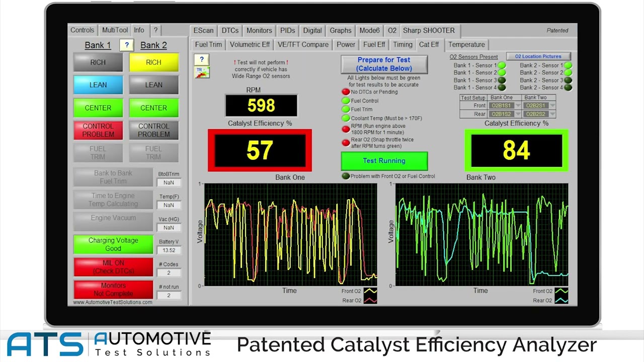Click the Battery V field showing 13.52

(169, 250)
